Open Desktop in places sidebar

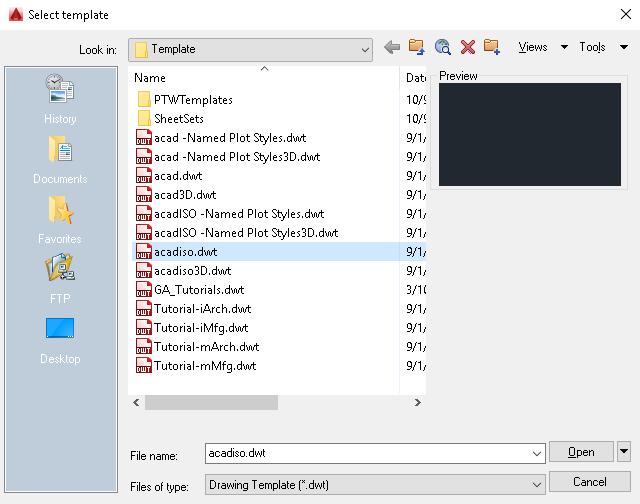pos(60,341)
